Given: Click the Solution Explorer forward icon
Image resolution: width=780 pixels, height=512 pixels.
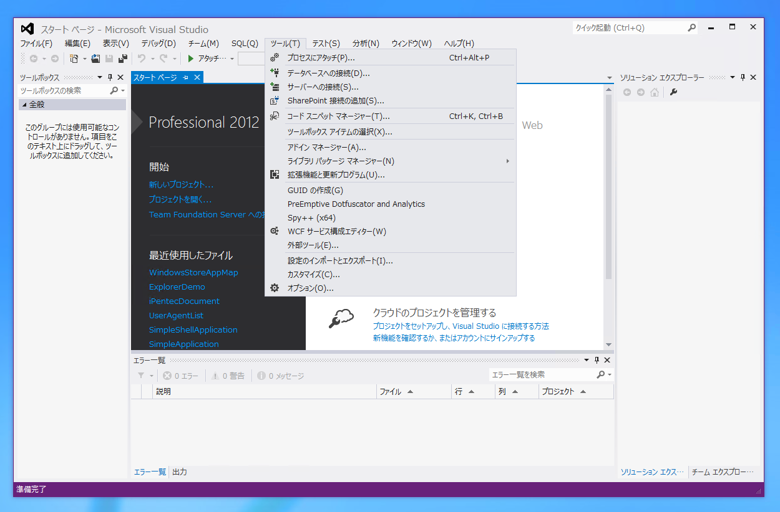Looking at the screenshot, I should pyautogui.click(x=641, y=92).
